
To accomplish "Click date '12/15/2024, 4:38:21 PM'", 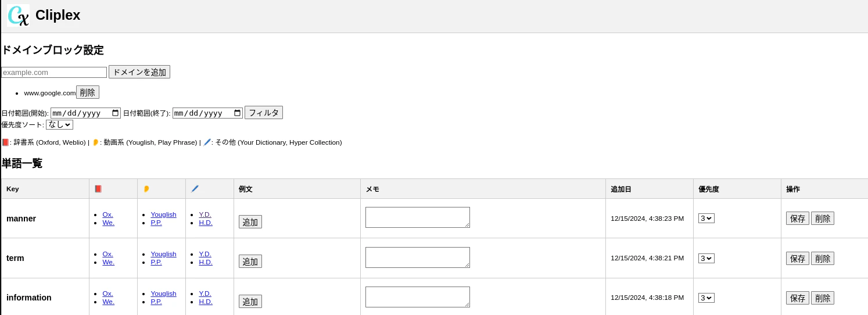I will 647,258.
